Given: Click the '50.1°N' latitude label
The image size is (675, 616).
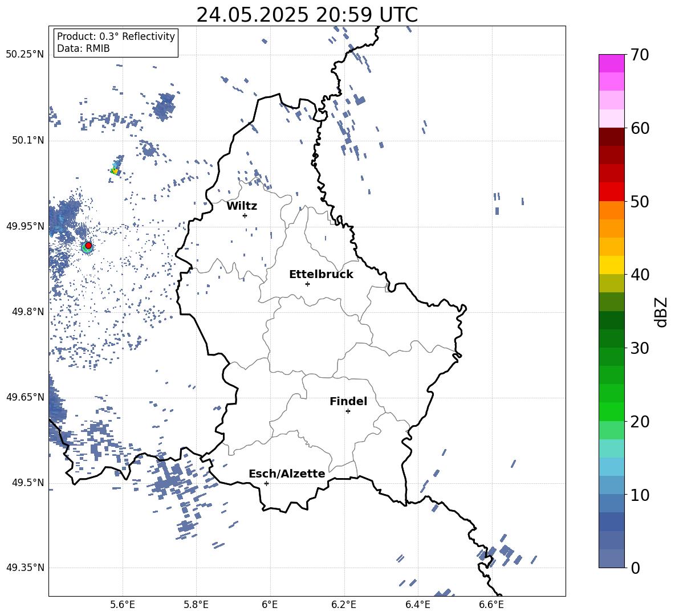Looking at the screenshot, I should click(28, 140).
